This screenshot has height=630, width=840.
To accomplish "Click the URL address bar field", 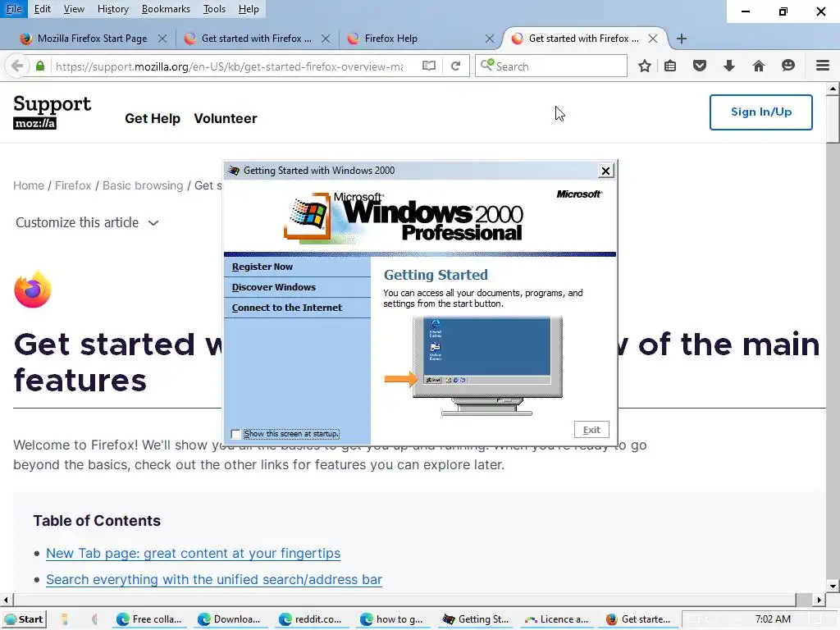I will tap(230, 66).
